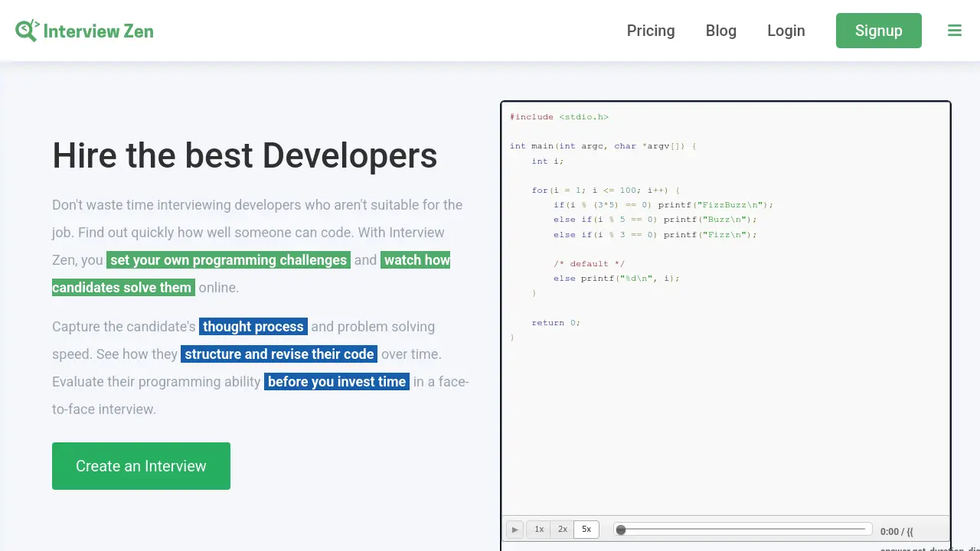Click the 0:00 playback time label
Screen dimensions: 980x551
(x=889, y=531)
